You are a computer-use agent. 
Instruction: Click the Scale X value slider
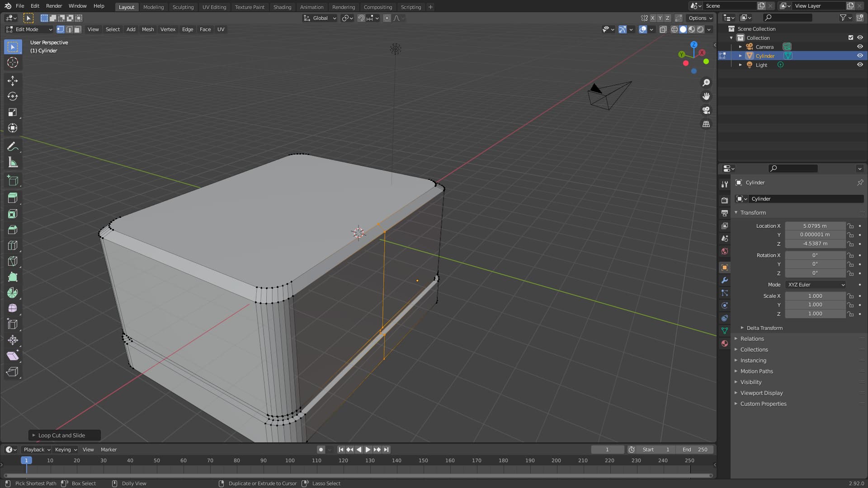click(x=815, y=296)
